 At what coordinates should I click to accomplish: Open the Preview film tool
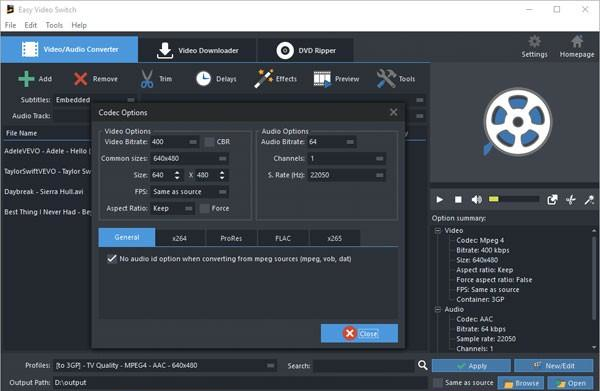click(x=336, y=79)
